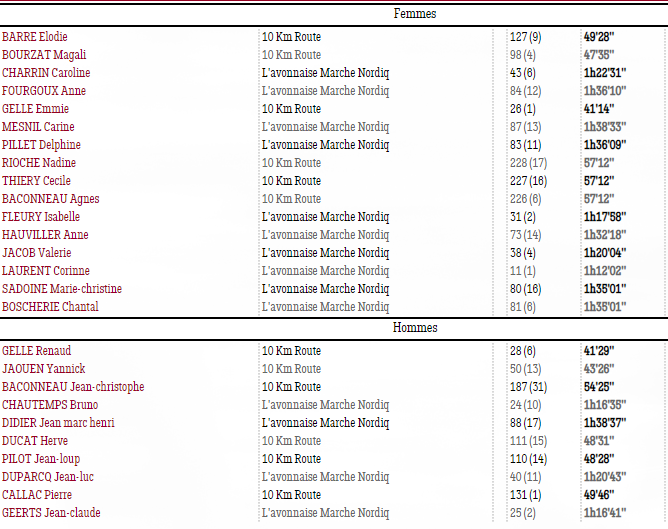This screenshot has height=529, width=668.
Task: Open GELLE Emmie's result link
Action: click(35, 109)
